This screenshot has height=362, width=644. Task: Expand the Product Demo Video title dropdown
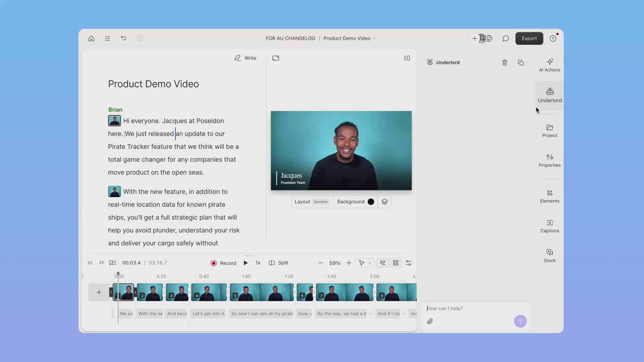(374, 39)
